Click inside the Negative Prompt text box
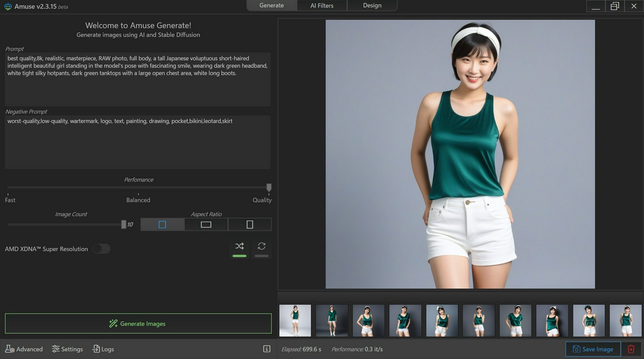 pyautogui.click(x=137, y=143)
